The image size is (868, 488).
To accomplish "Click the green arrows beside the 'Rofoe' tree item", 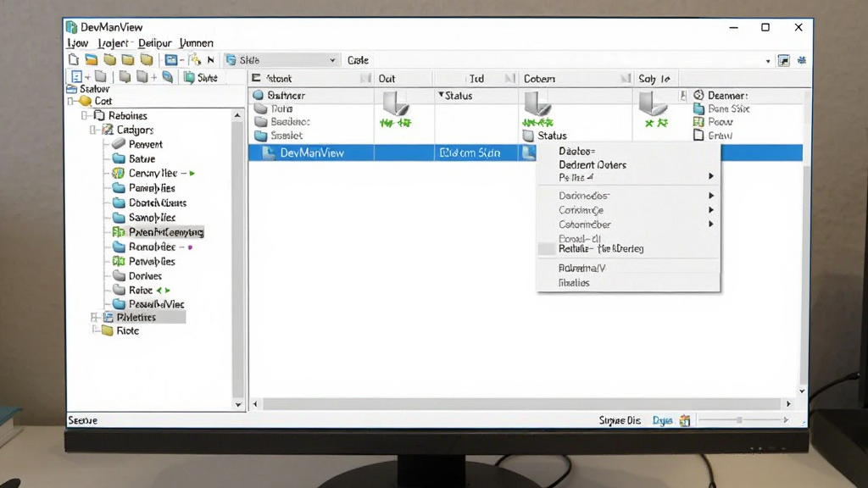I will click(164, 290).
